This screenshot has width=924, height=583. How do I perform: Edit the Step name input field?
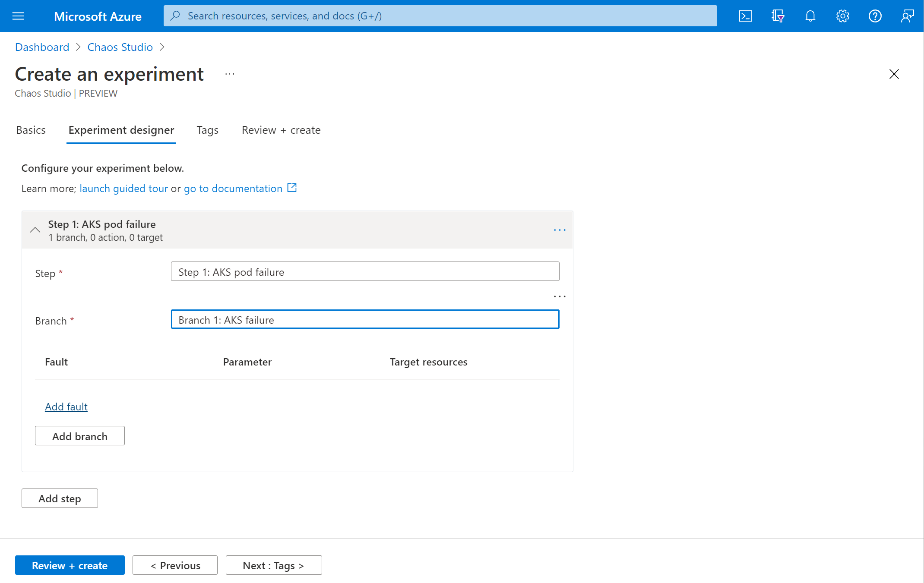(365, 271)
